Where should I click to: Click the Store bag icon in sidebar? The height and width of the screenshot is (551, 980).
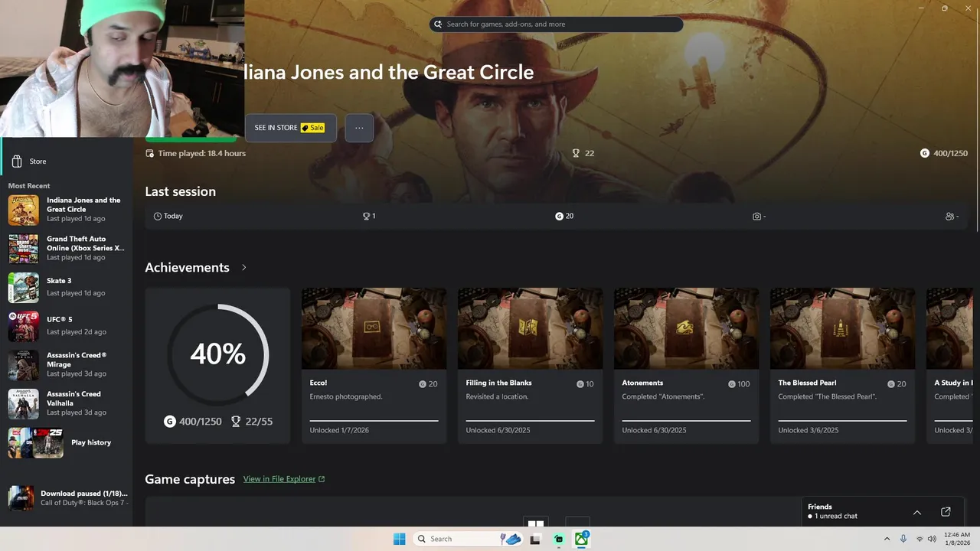(17, 161)
